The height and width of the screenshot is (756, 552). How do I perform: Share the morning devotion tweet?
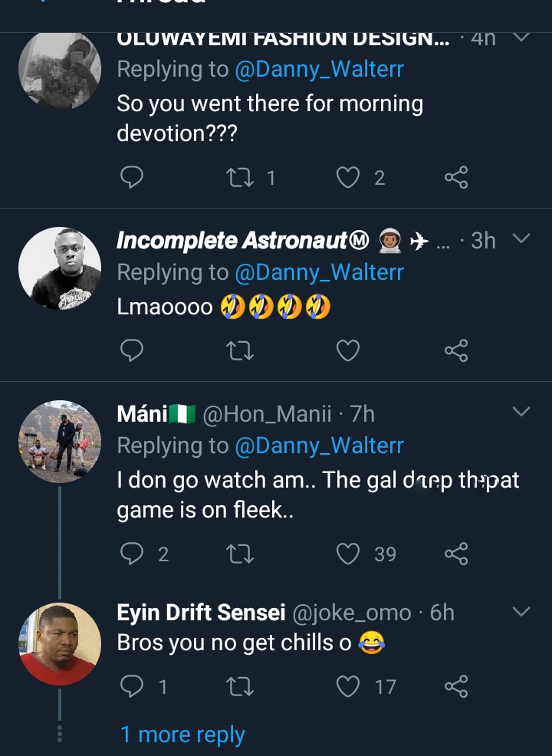pyautogui.click(x=456, y=178)
